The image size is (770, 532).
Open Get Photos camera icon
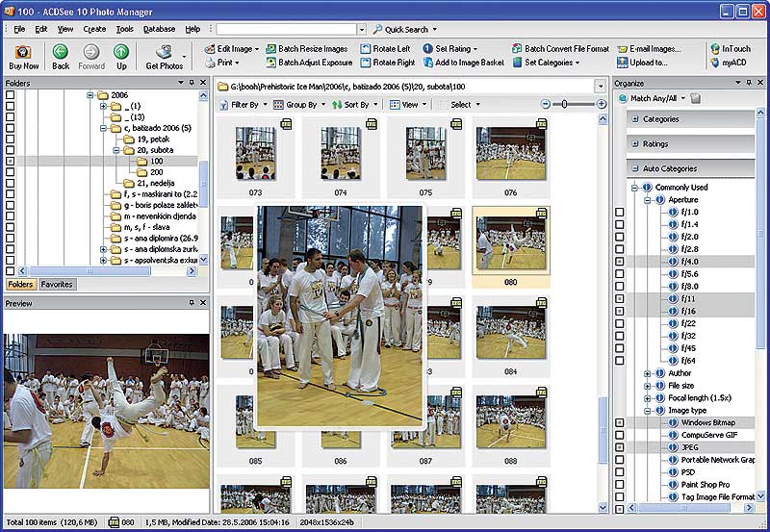tap(164, 52)
